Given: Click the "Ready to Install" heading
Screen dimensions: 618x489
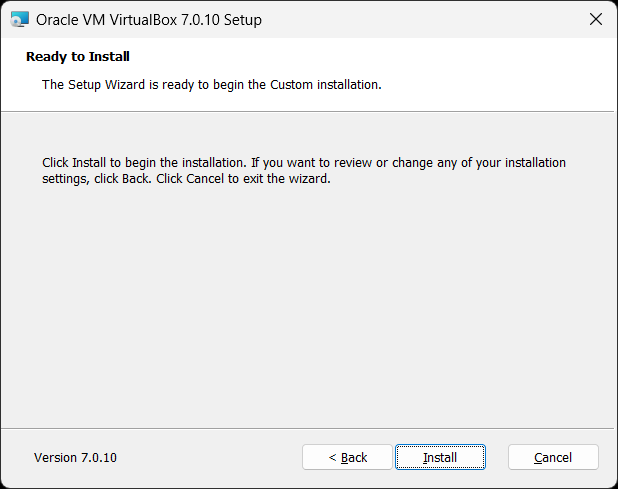Looking at the screenshot, I should point(78,57).
